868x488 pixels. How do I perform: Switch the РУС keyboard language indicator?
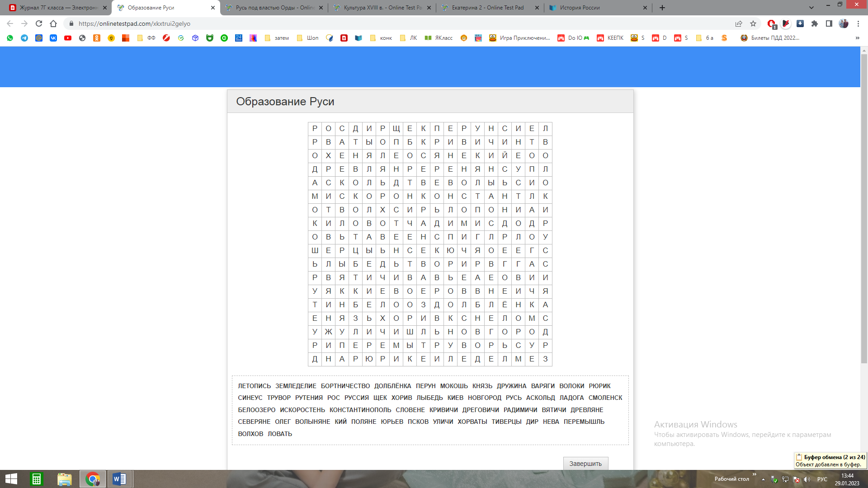(822, 479)
